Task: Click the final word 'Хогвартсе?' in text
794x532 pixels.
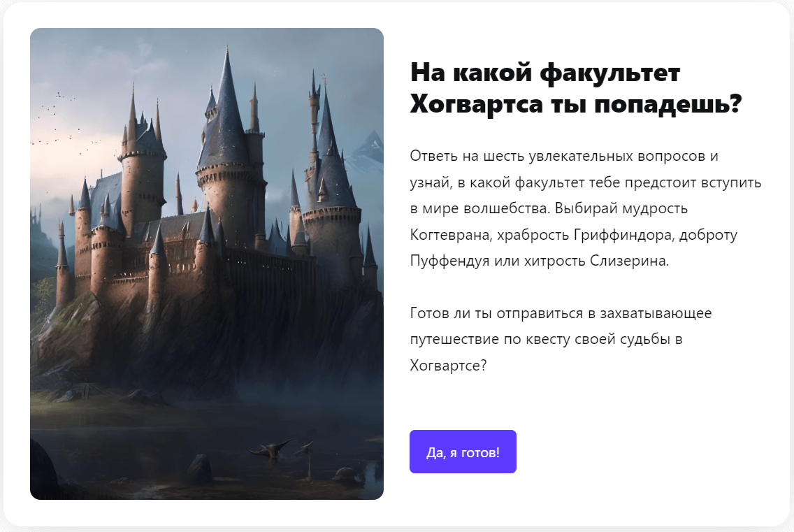Action: pyautogui.click(x=448, y=366)
